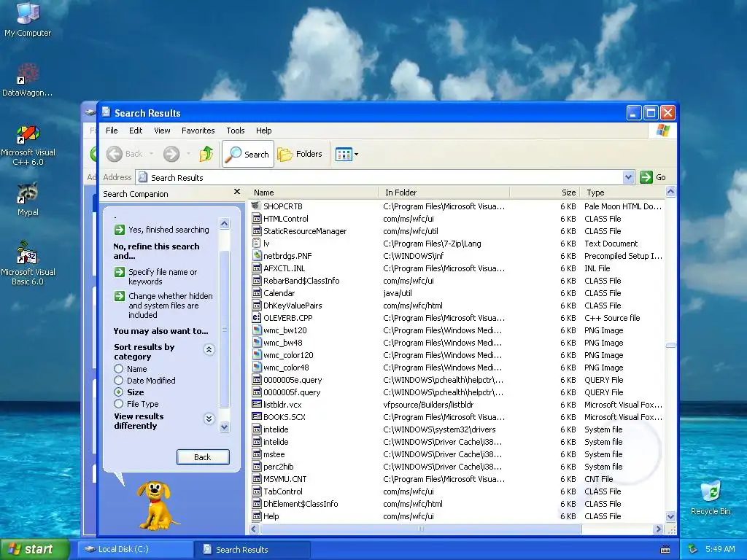
Task: Click the system tray icon beside the clock
Action: (693, 549)
